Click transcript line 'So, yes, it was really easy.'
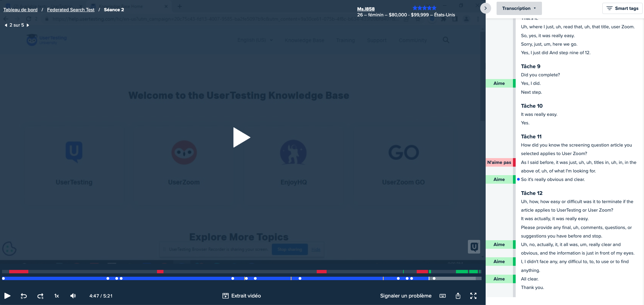Viewport: 644px width, 305px height. pyautogui.click(x=548, y=35)
